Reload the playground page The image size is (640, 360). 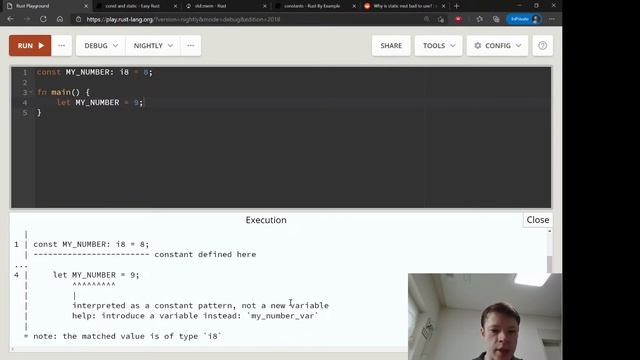43,19
